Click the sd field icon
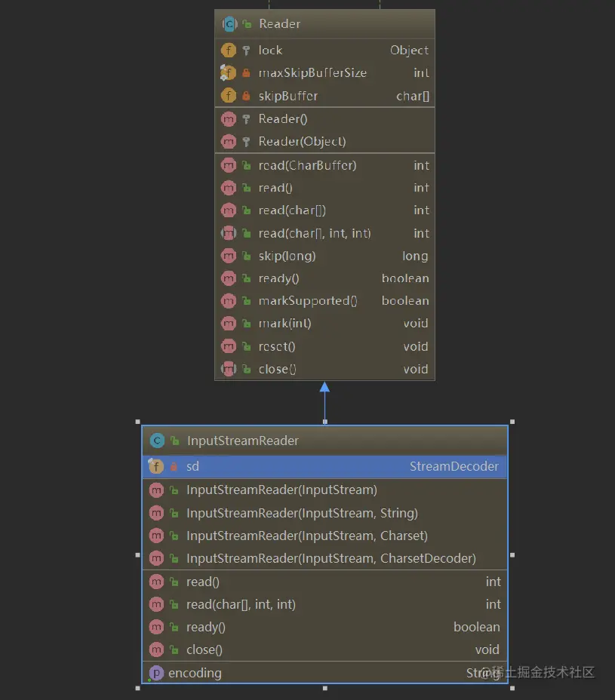The width and height of the screenshot is (615, 700). click(x=156, y=466)
